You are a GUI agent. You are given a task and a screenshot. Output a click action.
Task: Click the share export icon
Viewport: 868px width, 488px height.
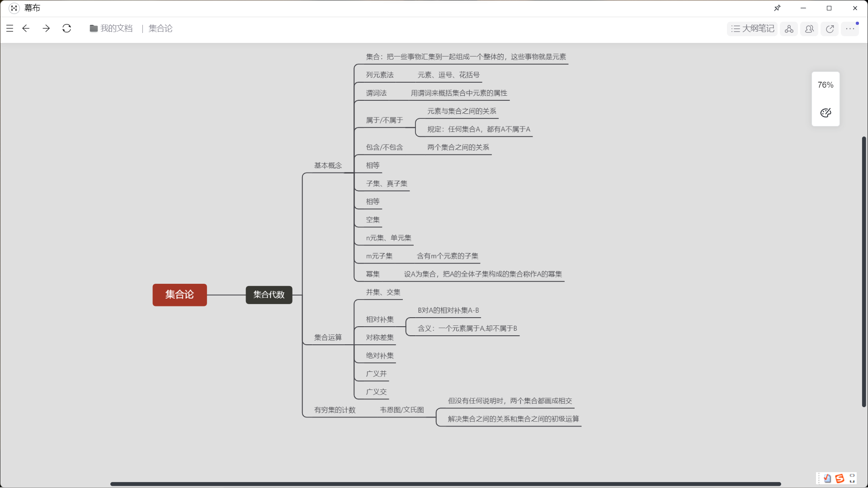[x=830, y=29]
